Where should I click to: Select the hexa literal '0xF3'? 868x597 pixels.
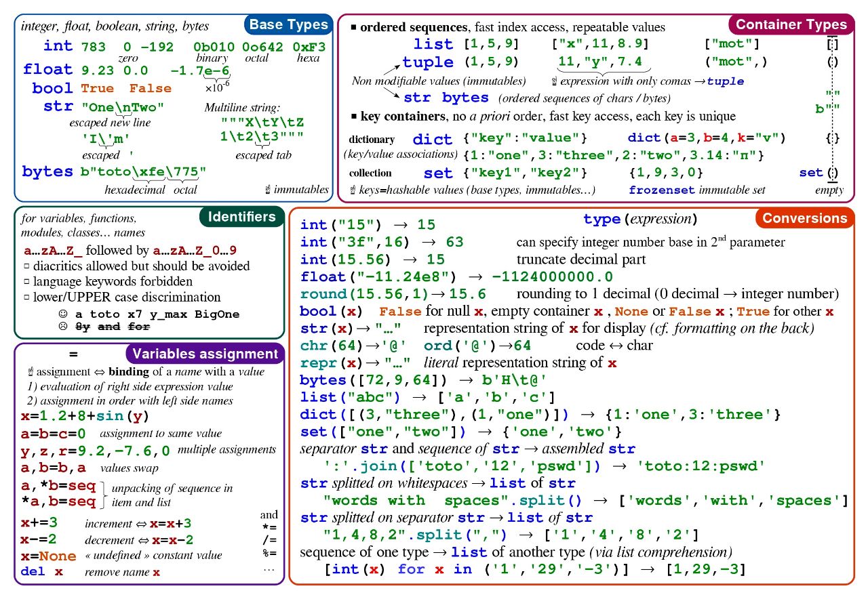tap(309, 47)
